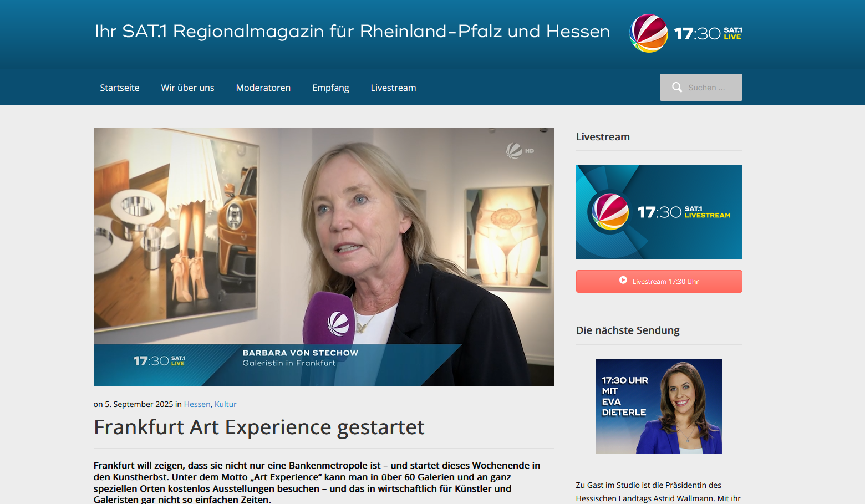Open Livestream from the navigation bar
This screenshot has width=865, height=504.
393,88
